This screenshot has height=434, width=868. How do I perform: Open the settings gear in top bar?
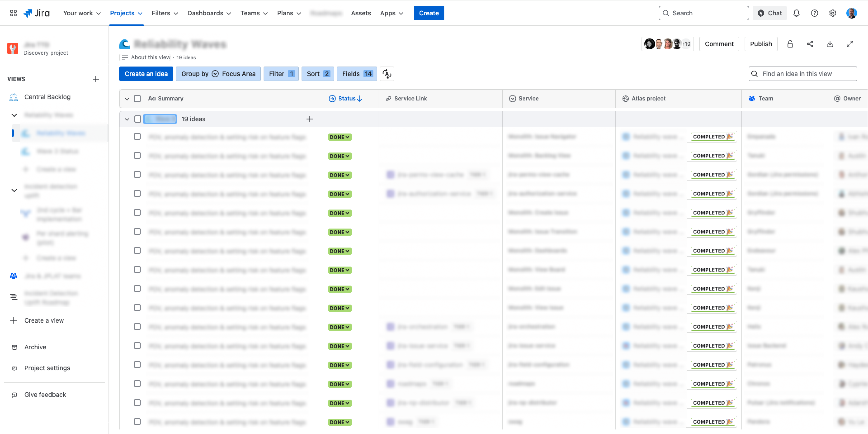833,13
